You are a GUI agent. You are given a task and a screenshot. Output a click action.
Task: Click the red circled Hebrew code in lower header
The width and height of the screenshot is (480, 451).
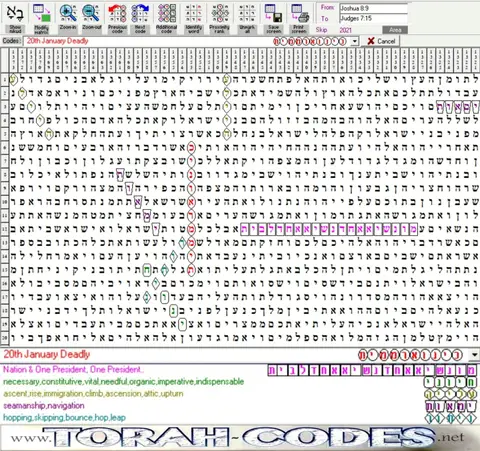(x=410, y=355)
